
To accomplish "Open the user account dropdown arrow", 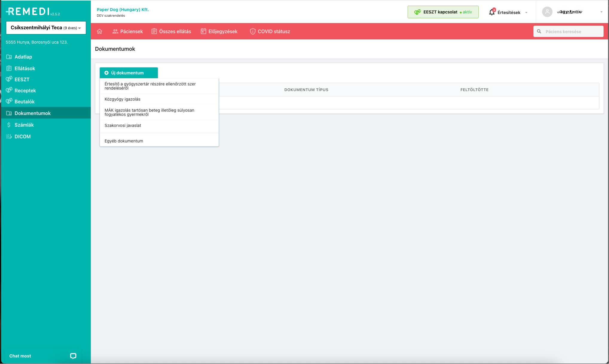I will click(601, 12).
